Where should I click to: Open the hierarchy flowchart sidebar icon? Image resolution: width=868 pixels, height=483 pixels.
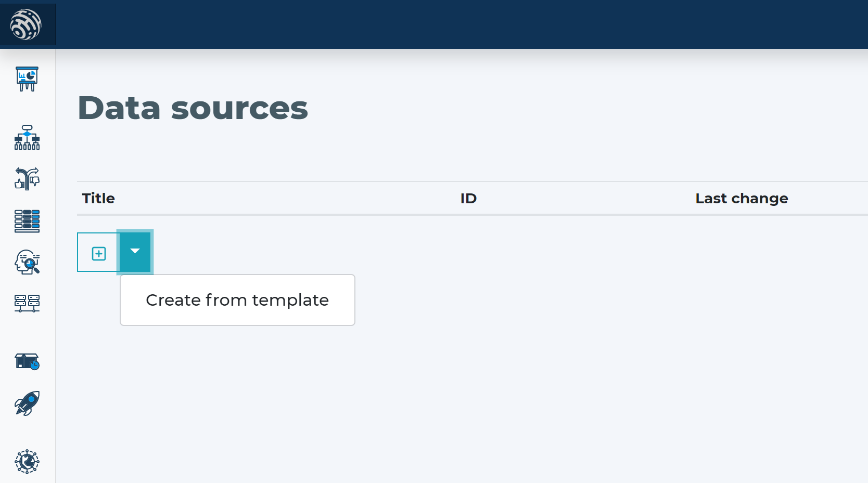tap(27, 137)
